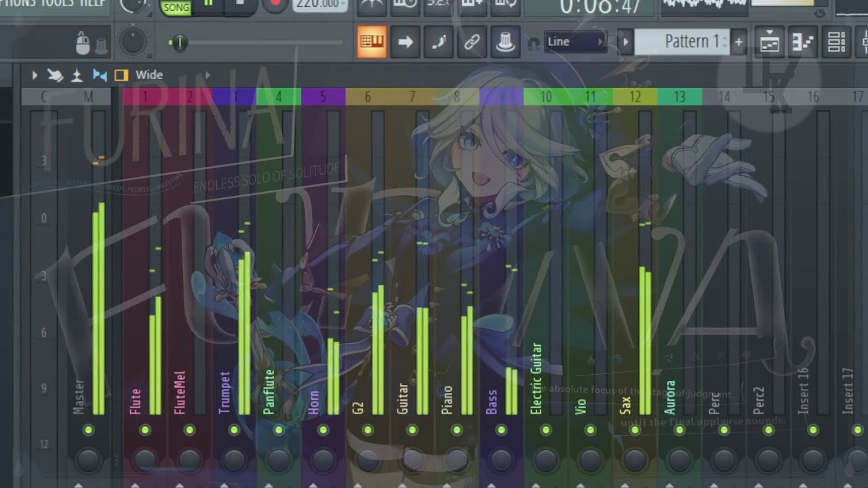The image size is (868, 488).
Task: Click the second mixer toolbar icon
Action: (56, 75)
